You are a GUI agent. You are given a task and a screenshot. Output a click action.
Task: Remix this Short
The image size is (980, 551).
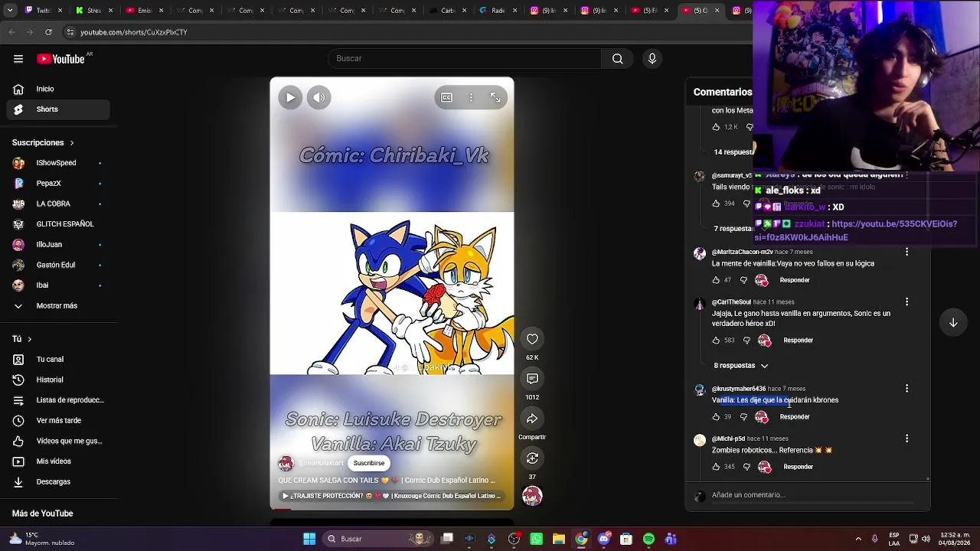(532, 458)
